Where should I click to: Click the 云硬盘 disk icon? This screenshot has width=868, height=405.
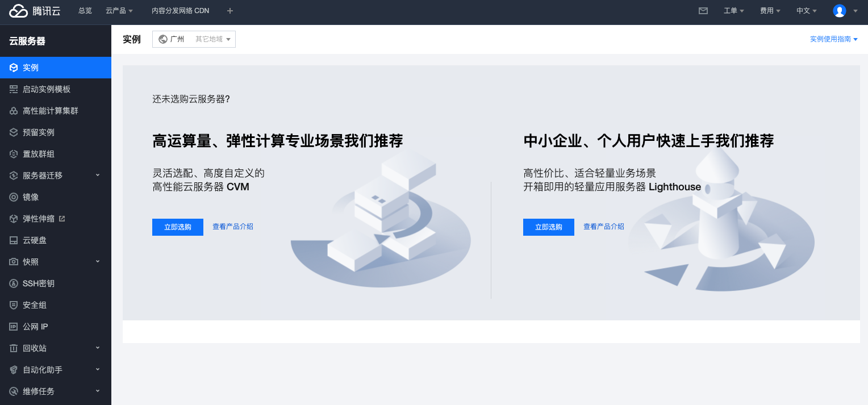[x=14, y=240]
